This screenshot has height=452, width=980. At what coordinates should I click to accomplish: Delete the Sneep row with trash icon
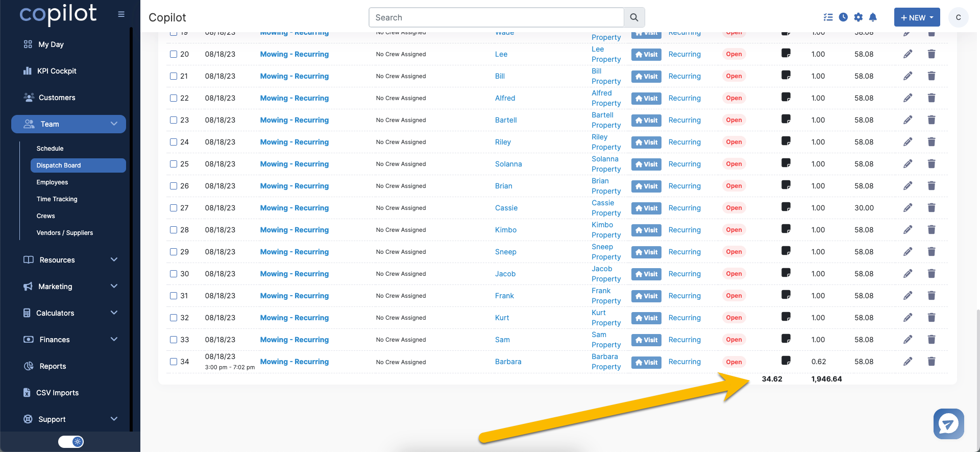931,252
